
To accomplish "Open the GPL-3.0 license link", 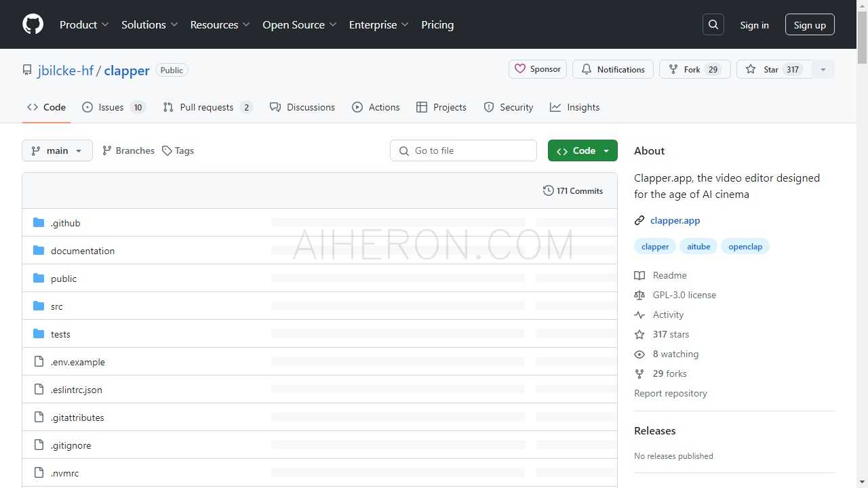I will (x=675, y=295).
